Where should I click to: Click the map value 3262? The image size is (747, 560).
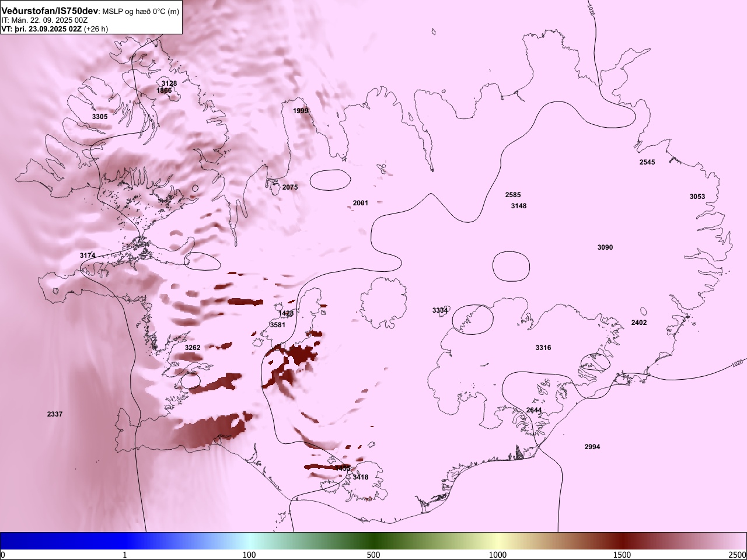coord(193,348)
